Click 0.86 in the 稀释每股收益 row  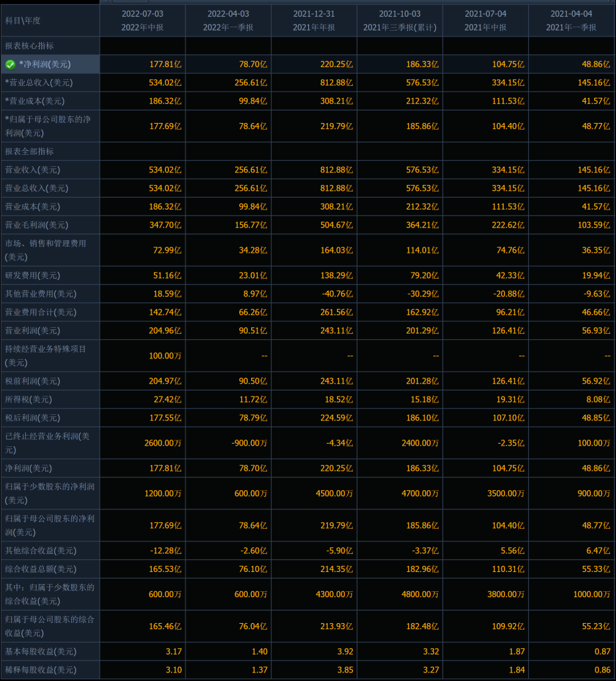603,670
